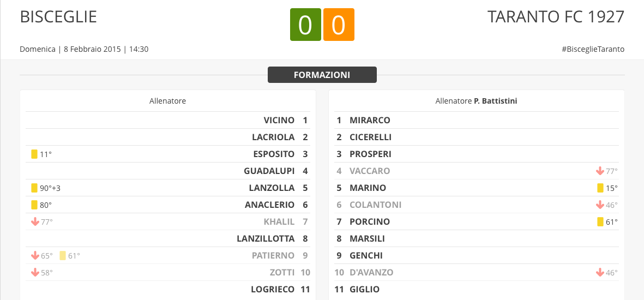Viewport: 644px width, 300px height.
Task: Open the TARANTO FC 1927 team name
Action: tap(556, 17)
